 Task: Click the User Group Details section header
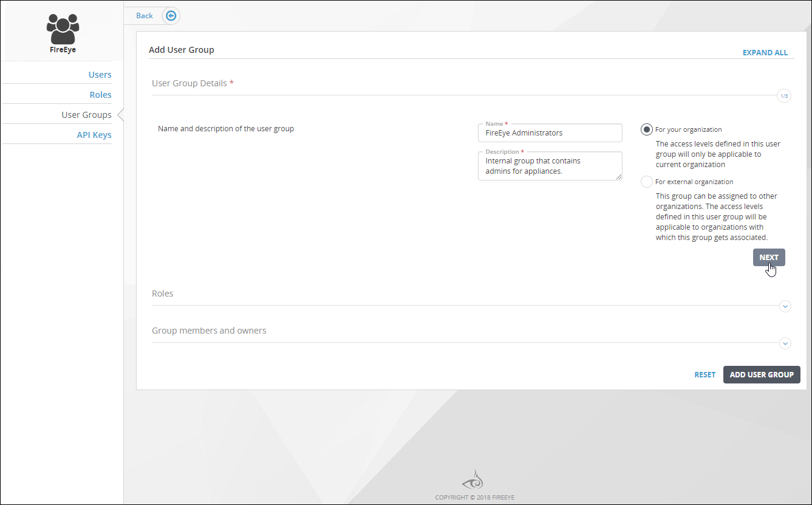pos(193,83)
